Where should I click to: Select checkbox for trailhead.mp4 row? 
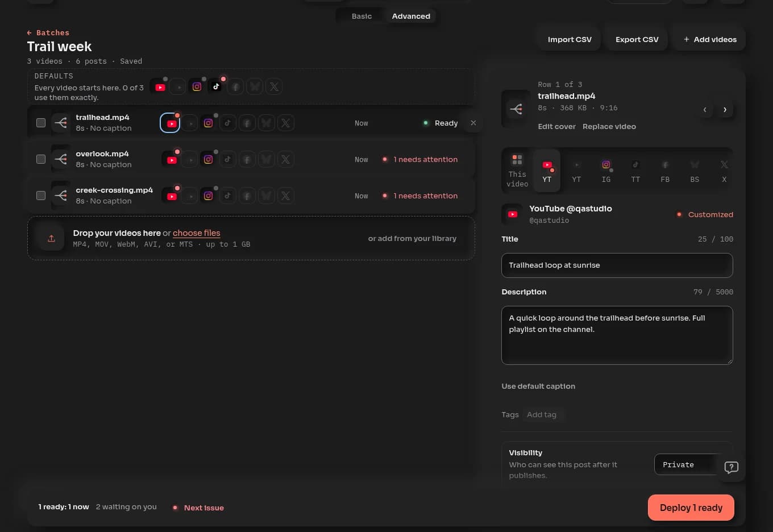click(41, 123)
